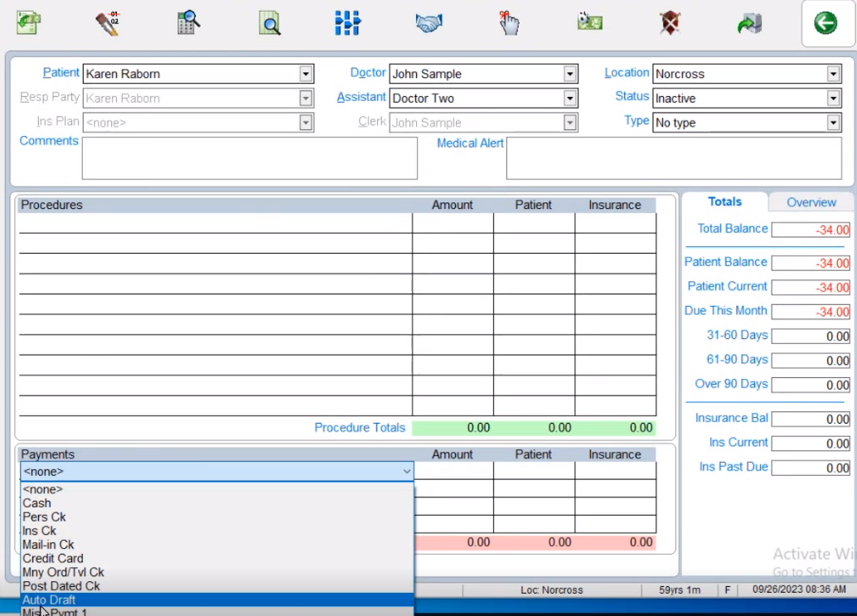Click the hand with reminder string icon
Image resolution: width=857 pixels, height=616 pixels.
click(508, 23)
